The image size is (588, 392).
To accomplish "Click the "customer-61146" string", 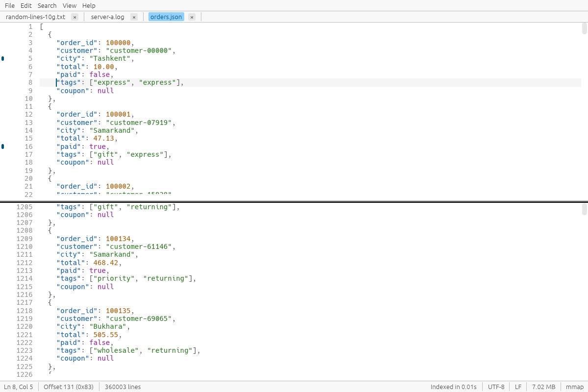I will (139, 246).
